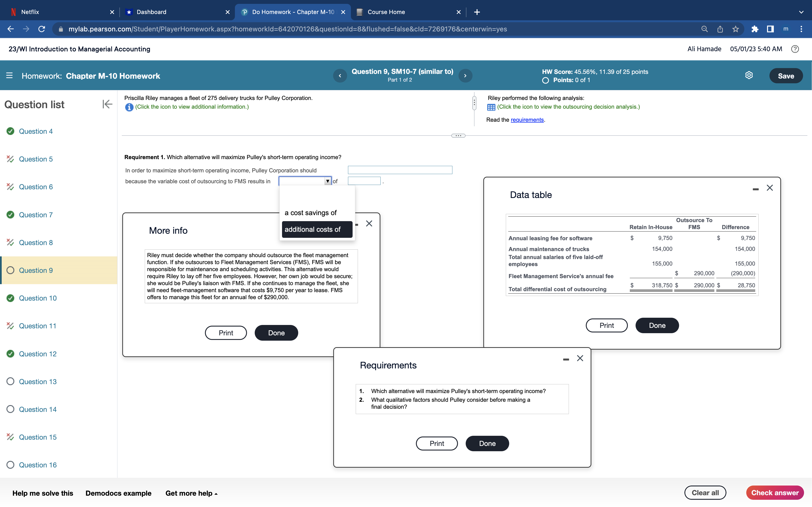Open the hamburger menu next to Homework
This screenshot has height=507, width=812.
(10, 75)
